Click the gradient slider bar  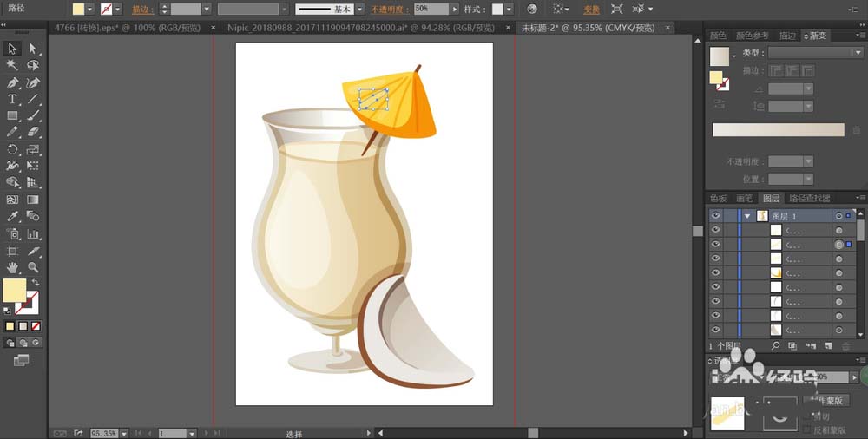pyautogui.click(x=778, y=129)
